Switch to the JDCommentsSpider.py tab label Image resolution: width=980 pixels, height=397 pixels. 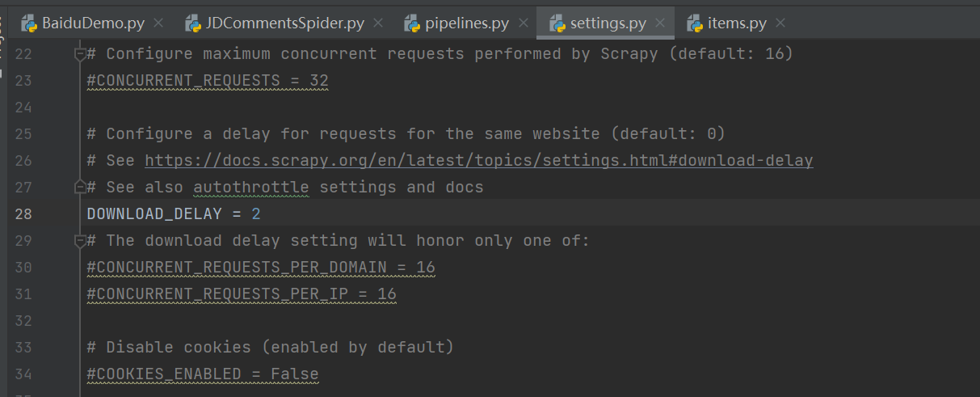[284, 23]
